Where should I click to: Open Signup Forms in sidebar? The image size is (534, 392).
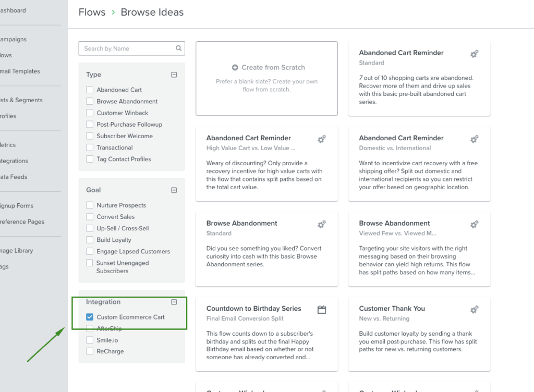click(17, 206)
